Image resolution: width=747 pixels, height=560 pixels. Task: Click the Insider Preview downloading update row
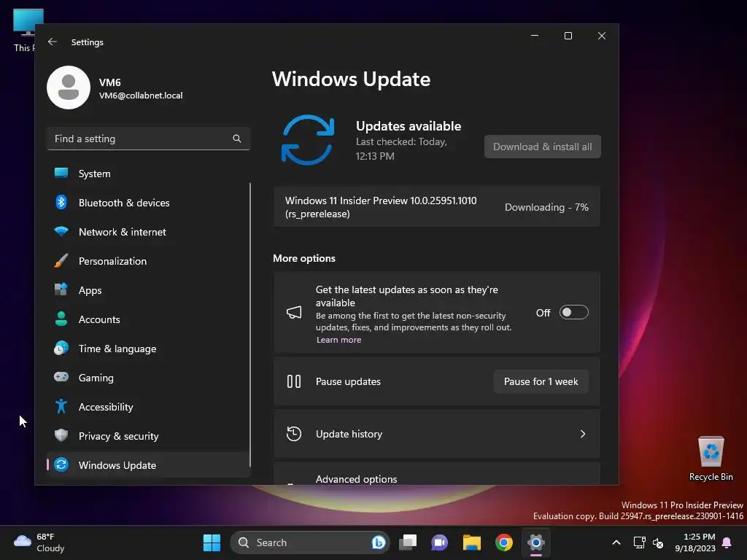[436, 206]
